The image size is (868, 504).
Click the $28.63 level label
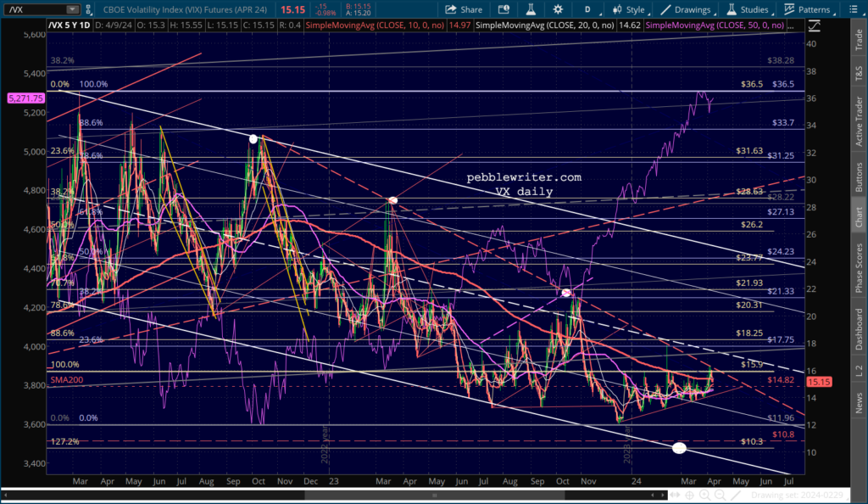(749, 192)
